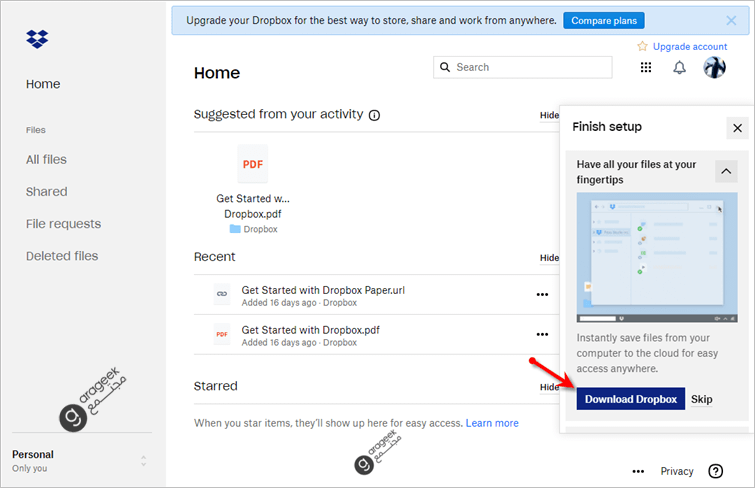755x488 pixels.
Task: Hide the Recent section
Action: 549,258
